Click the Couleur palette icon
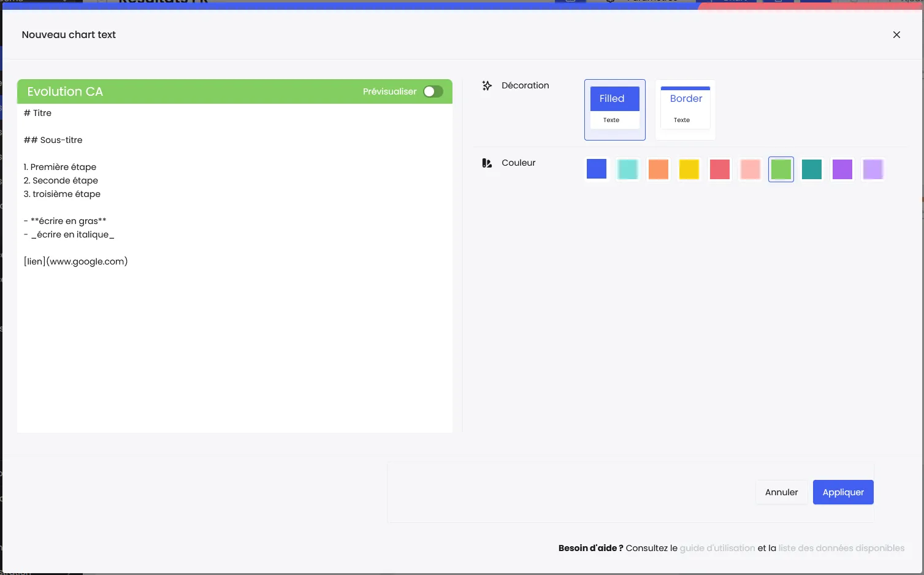 coord(487,163)
